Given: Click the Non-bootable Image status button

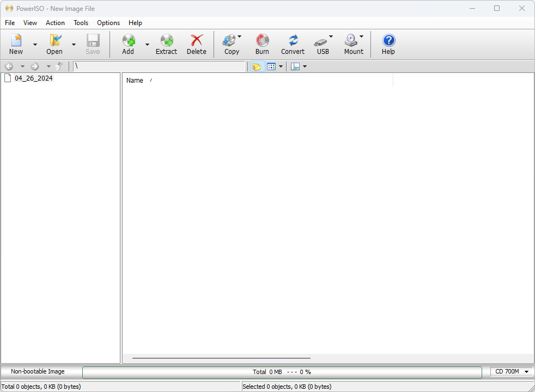Looking at the screenshot, I should click(38, 371).
